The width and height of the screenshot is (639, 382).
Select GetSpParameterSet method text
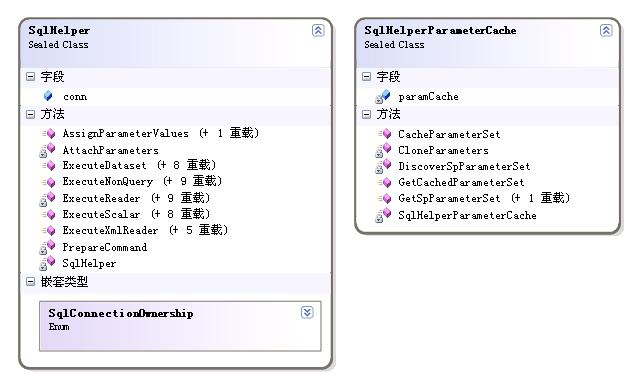[449, 199]
